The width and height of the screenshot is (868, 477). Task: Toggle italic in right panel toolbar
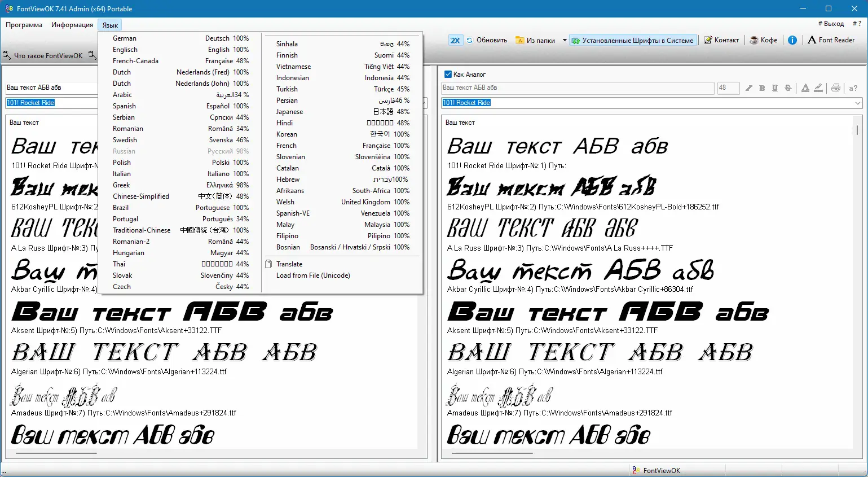click(749, 88)
